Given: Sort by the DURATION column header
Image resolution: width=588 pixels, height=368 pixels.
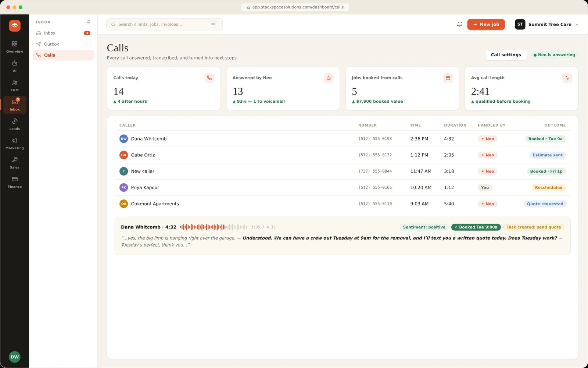Looking at the screenshot, I should [455, 125].
